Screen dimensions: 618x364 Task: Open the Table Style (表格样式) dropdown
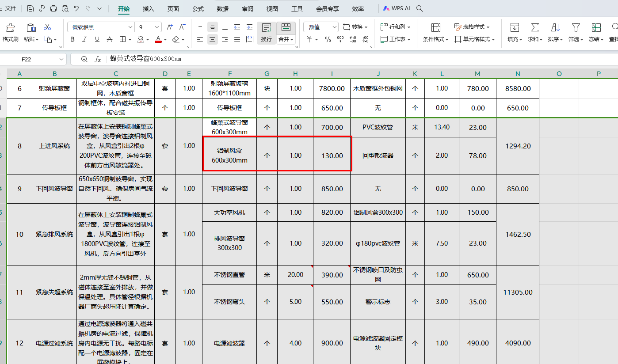pos(472,27)
